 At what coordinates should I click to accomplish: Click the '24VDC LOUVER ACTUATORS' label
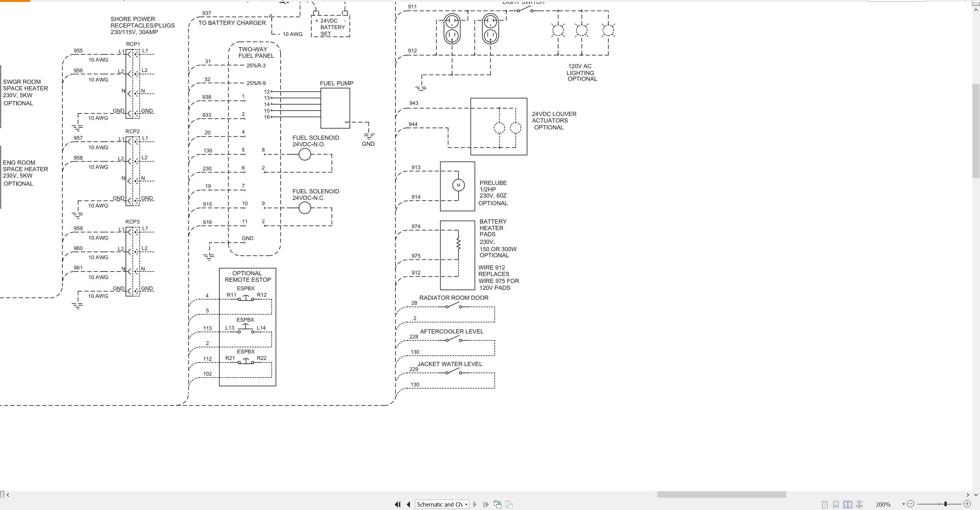click(x=554, y=117)
